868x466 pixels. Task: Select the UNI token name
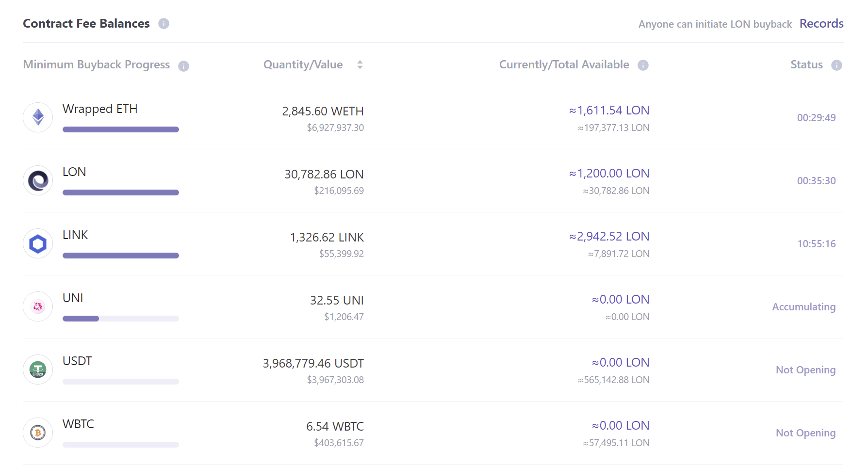[73, 298]
